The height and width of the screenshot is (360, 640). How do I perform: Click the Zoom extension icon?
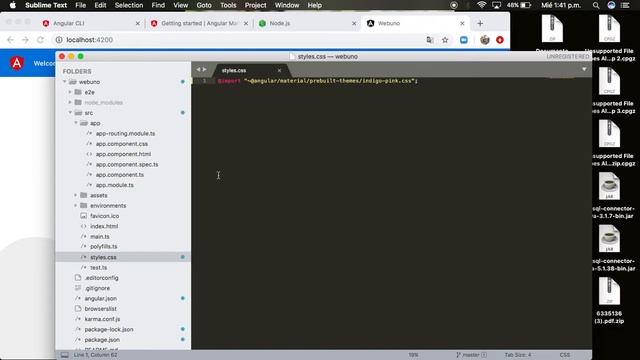click(x=464, y=40)
